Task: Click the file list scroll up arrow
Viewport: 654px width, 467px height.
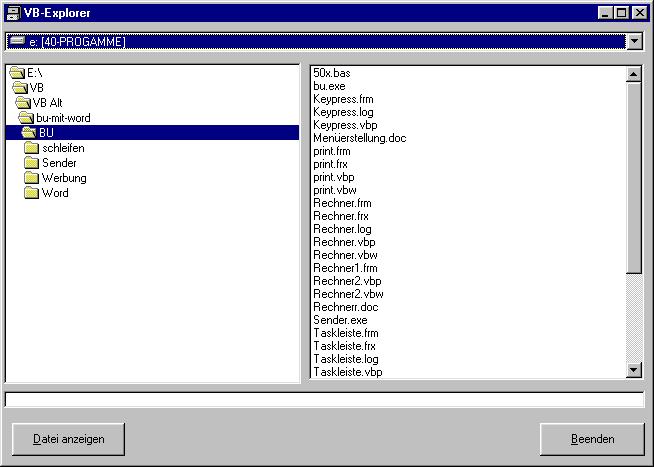Action: click(x=633, y=74)
